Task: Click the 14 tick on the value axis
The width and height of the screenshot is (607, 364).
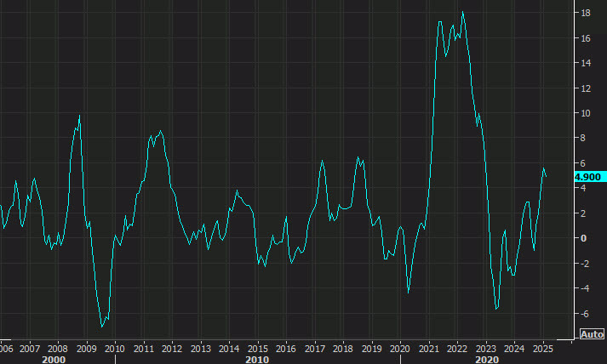Action: [x=587, y=64]
